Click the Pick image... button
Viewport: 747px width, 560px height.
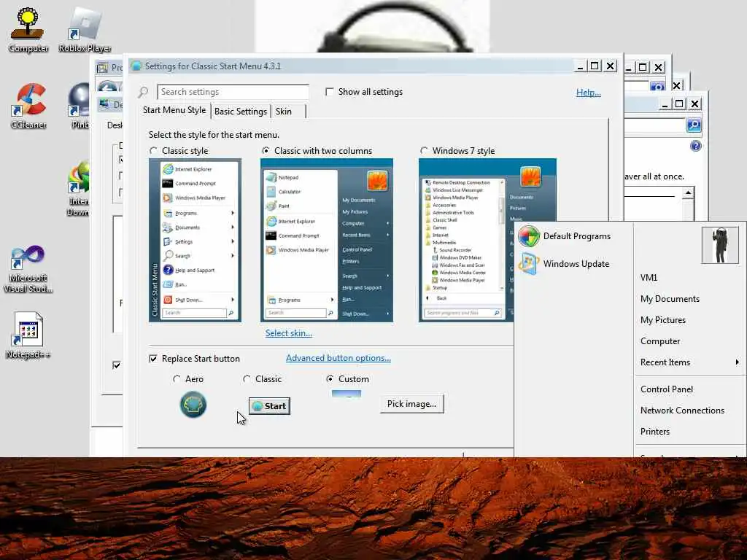(411, 404)
